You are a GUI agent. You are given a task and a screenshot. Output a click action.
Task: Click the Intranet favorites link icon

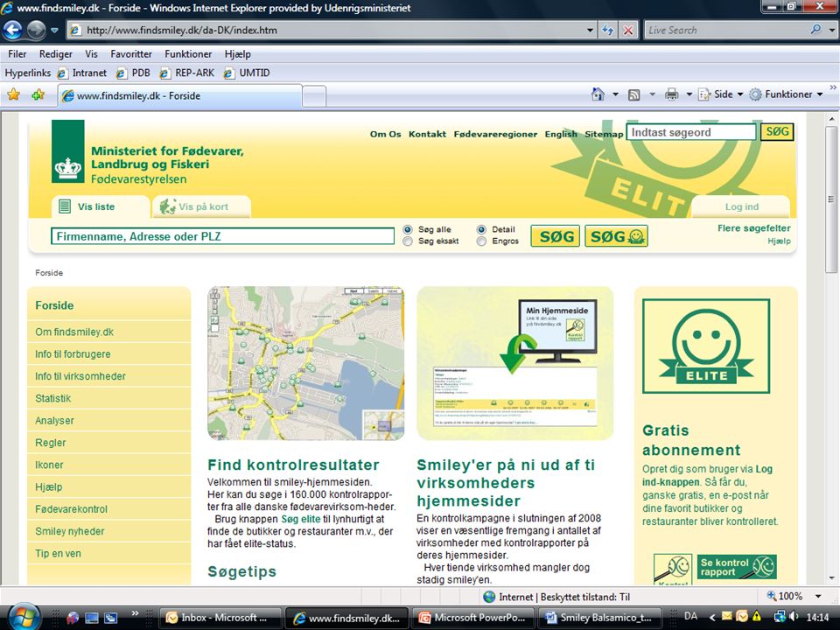[x=63, y=73]
